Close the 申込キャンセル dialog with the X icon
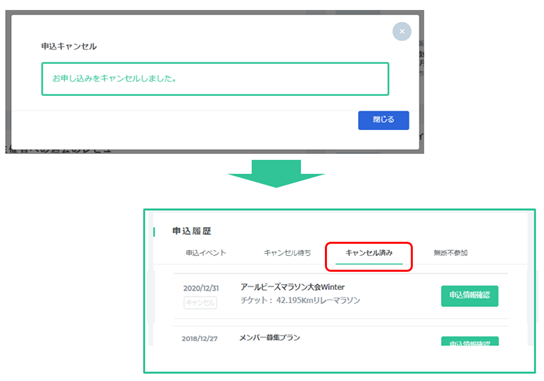 (x=402, y=32)
